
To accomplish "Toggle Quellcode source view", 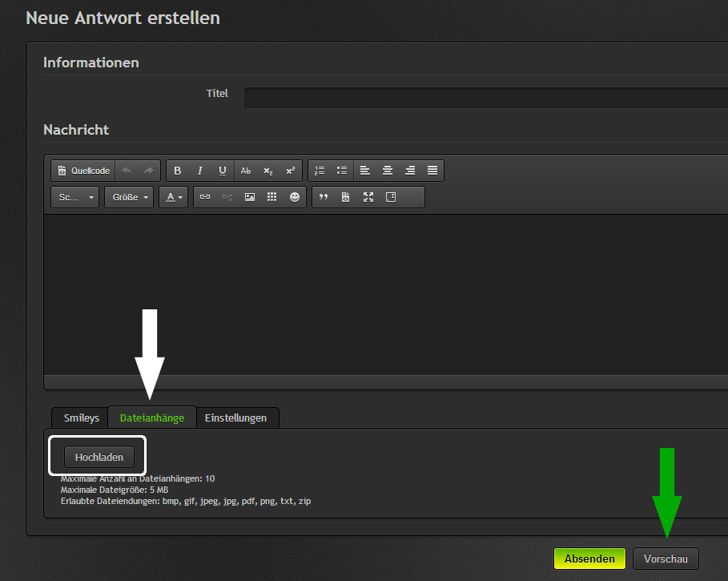I will click(83, 171).
